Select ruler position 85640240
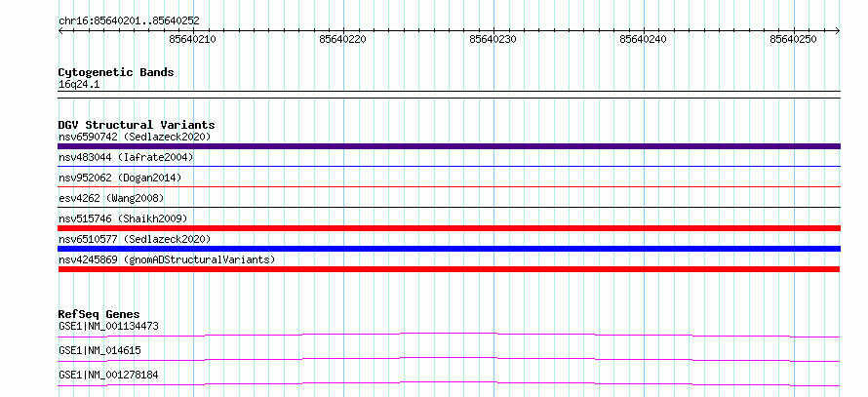 (644, 39)
